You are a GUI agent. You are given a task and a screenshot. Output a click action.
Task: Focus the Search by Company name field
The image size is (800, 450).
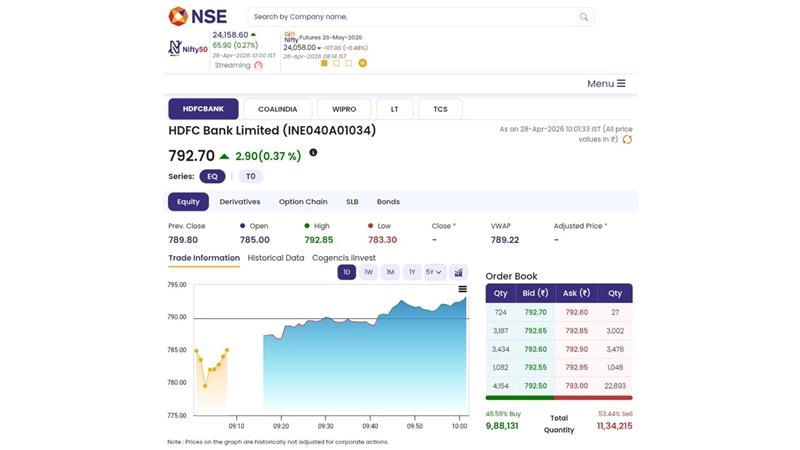tap(410, 17)
